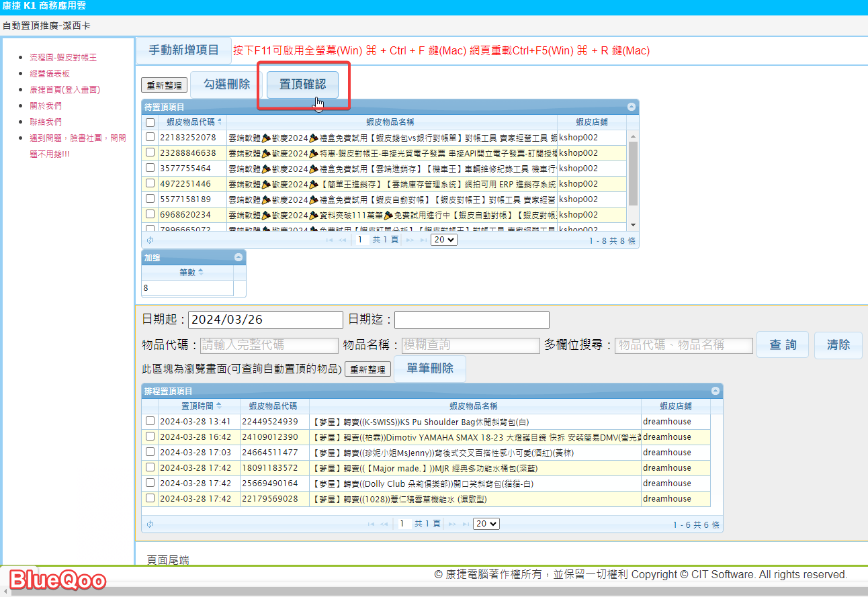The width and height of the screenshot is (868, 597).
Task: Click the refresh icon in 待置頂項目 grid footer
Action: point(150,240)
